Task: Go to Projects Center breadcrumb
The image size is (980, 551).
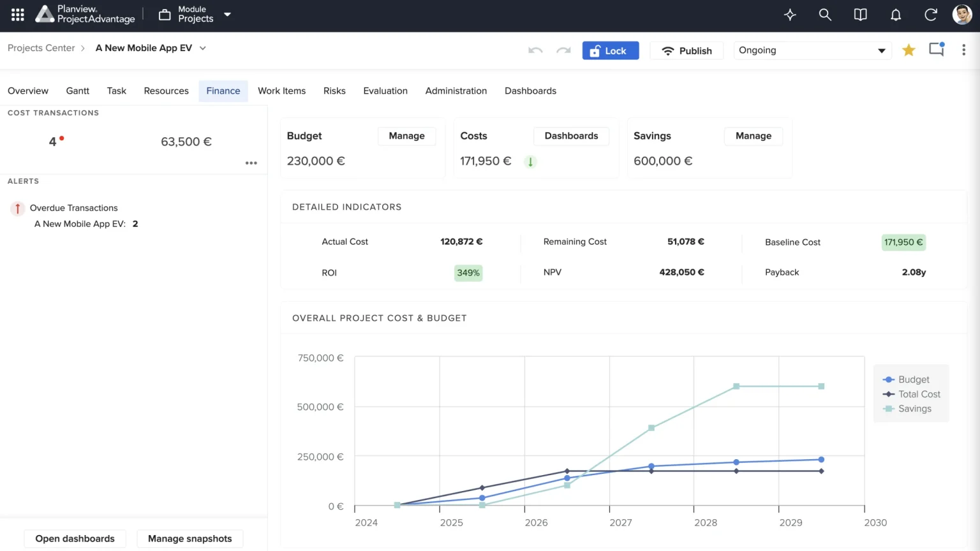Action: pyautogui.click(x=41, y=48)
